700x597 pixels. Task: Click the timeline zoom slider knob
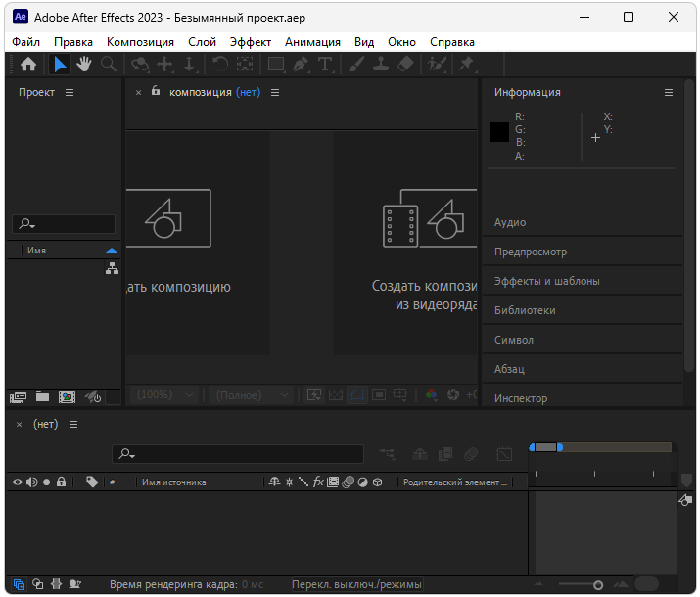598,585
